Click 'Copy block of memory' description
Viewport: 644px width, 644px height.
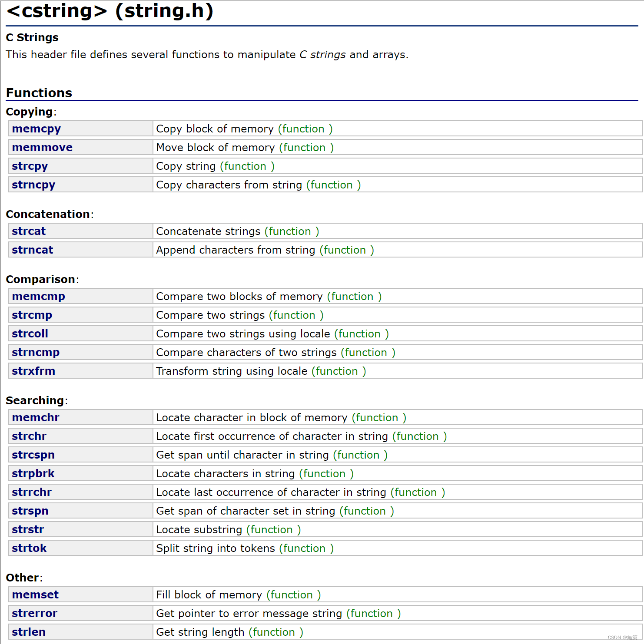(x=215, y=129)
